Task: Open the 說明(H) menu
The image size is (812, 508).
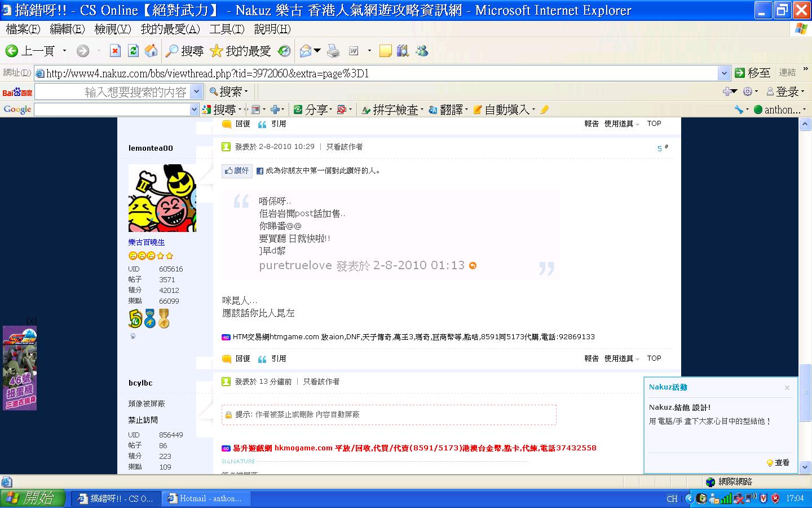Action: coord(272,29)
